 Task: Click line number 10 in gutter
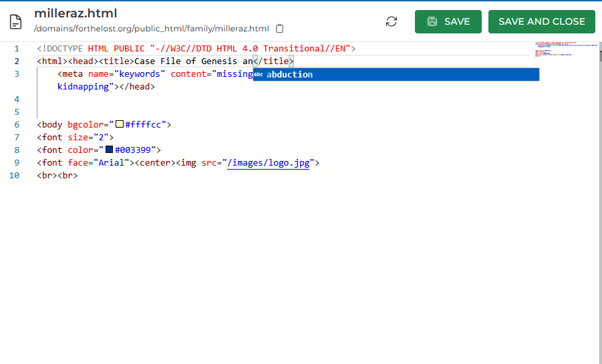(x=14, y=175)
